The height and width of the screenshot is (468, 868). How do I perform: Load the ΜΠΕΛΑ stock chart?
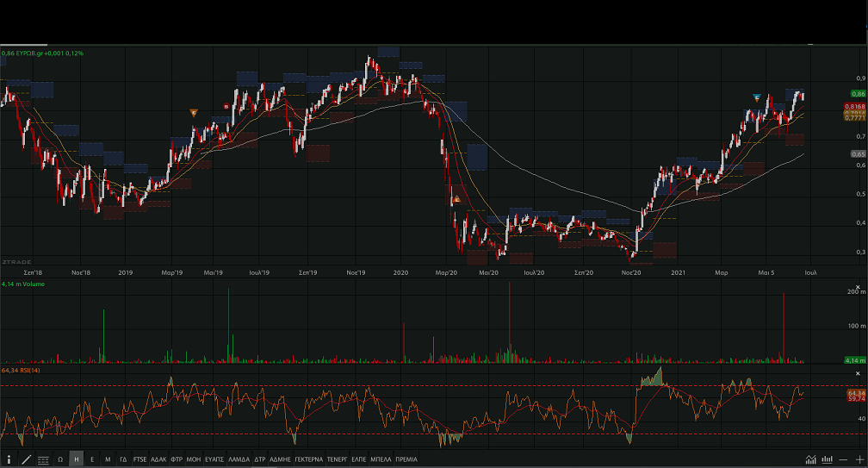(x=380, y=460)
